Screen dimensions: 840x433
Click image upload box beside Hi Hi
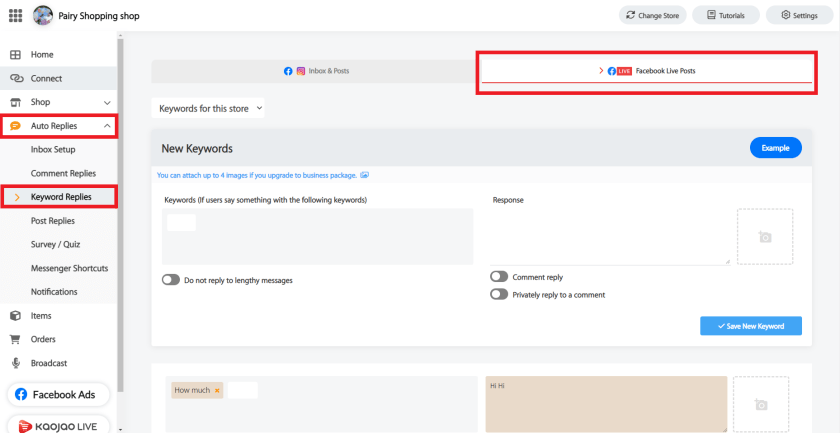pyautogui.click(x=761, y=404)
